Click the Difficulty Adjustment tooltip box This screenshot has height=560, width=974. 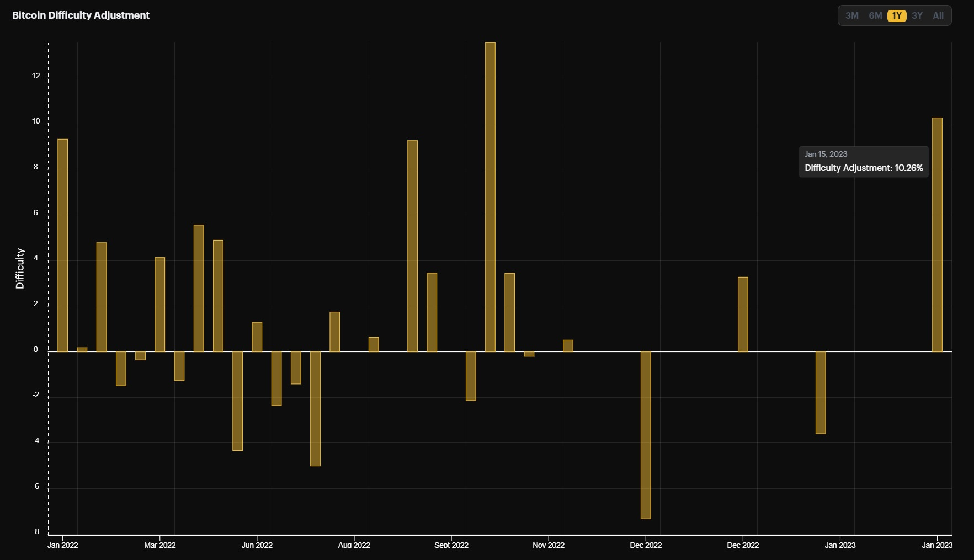864,162
